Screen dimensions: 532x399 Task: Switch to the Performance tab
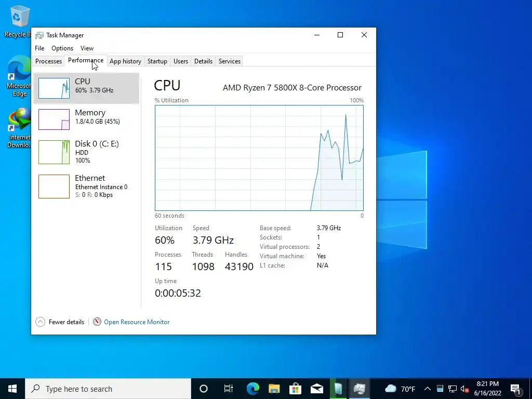point(86,60)
